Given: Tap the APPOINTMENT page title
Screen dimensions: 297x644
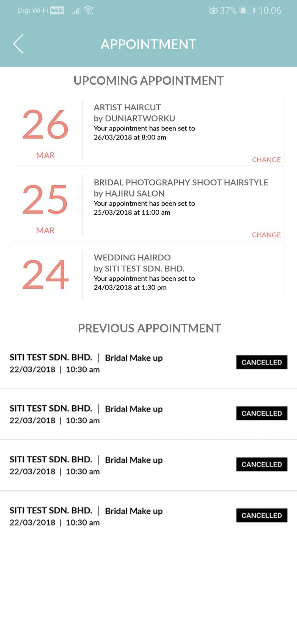Looking at the screenshot, I should (x=148, y=44).
